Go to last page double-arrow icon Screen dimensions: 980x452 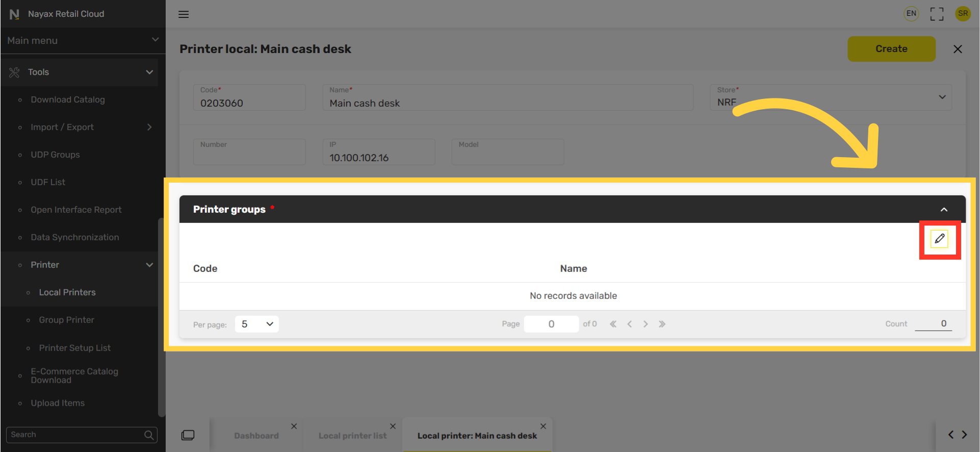point(662,324)
